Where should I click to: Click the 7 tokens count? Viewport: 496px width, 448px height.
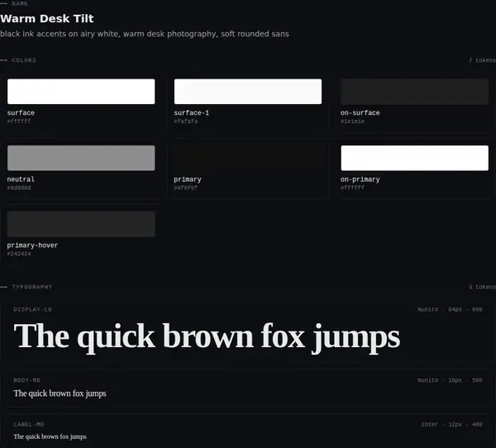[x=482, y=60]
